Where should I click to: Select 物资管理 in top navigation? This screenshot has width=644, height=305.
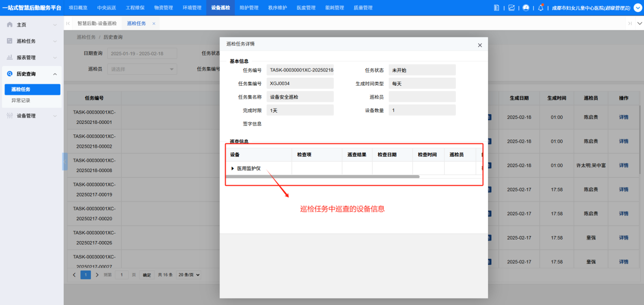pos(163,8)
